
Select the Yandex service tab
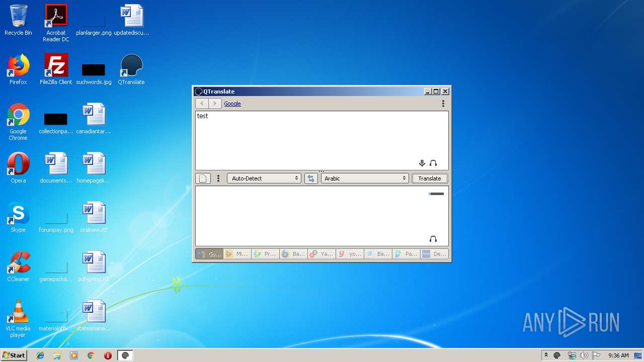(322, 254)
